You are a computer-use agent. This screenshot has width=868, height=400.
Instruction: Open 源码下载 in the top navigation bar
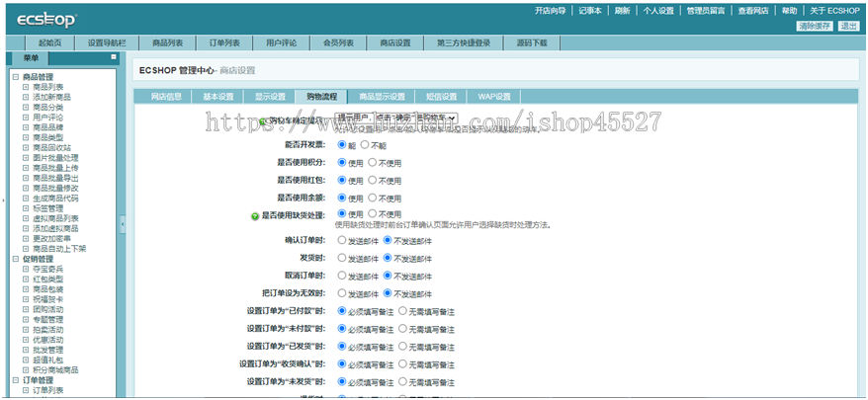pos(532,43)
